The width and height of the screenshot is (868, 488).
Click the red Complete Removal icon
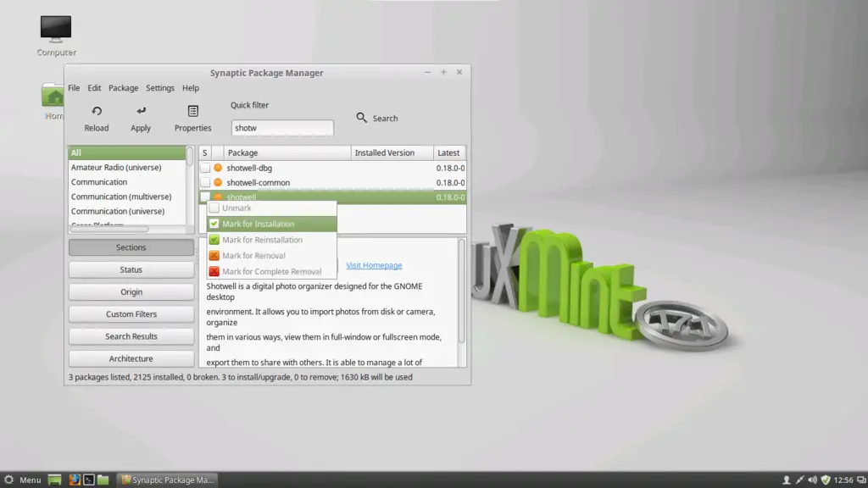tap(214, 272)
